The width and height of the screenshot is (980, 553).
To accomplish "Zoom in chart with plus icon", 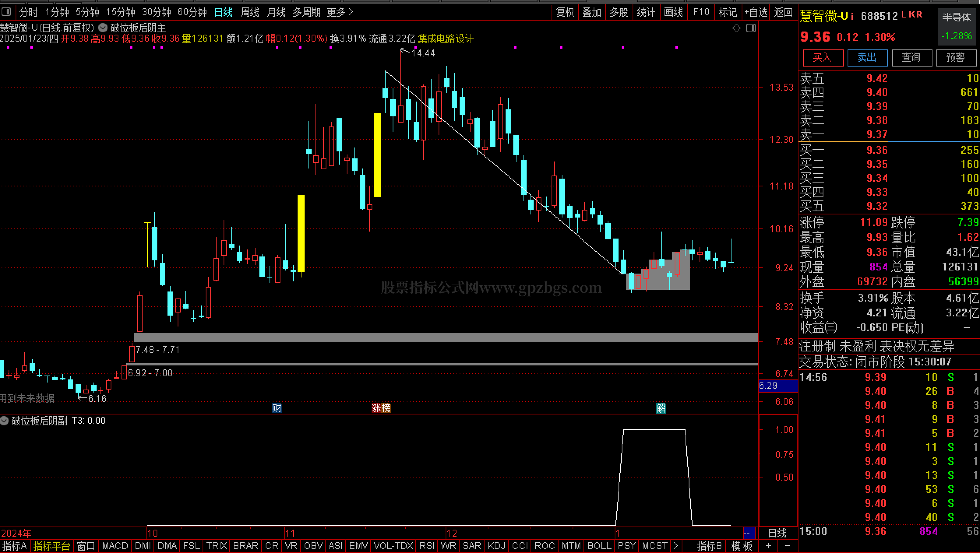I will (768, 546).
